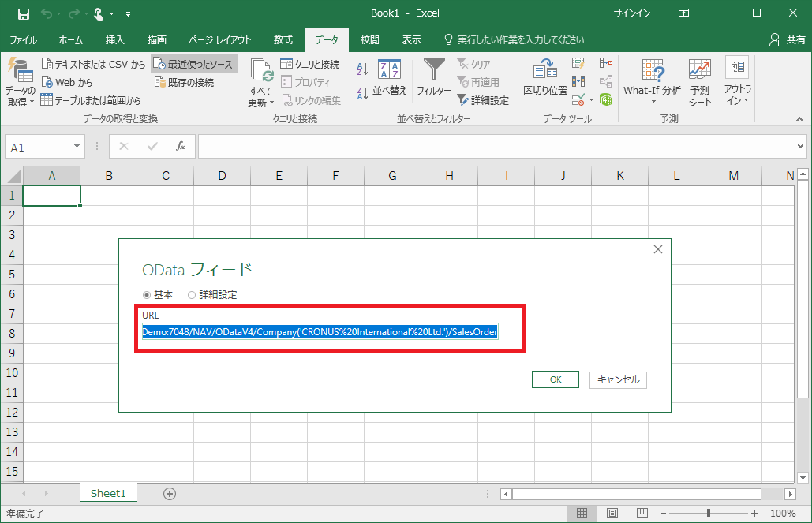Click キャンセル in the OData dialog
Viewport: 812px width, 523px height.
tap(619, 379)
